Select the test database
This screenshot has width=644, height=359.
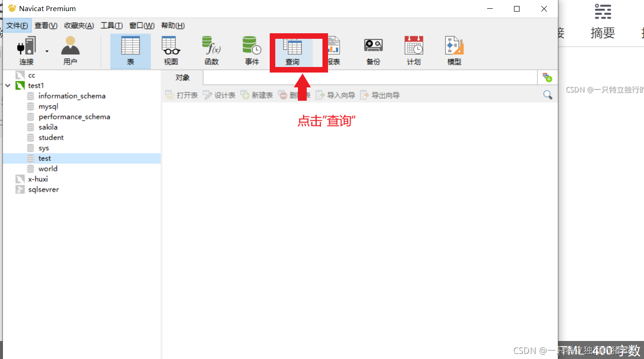[45, 158]
